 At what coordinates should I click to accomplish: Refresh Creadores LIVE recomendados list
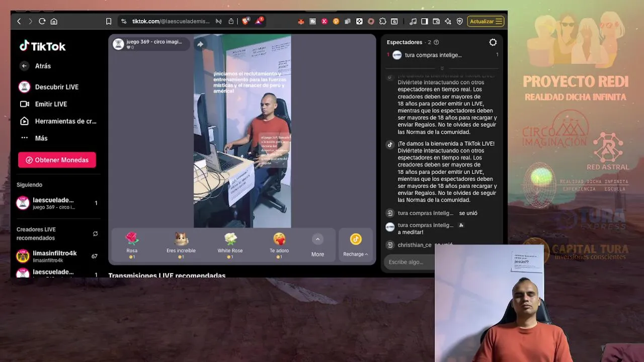(95, 234)
